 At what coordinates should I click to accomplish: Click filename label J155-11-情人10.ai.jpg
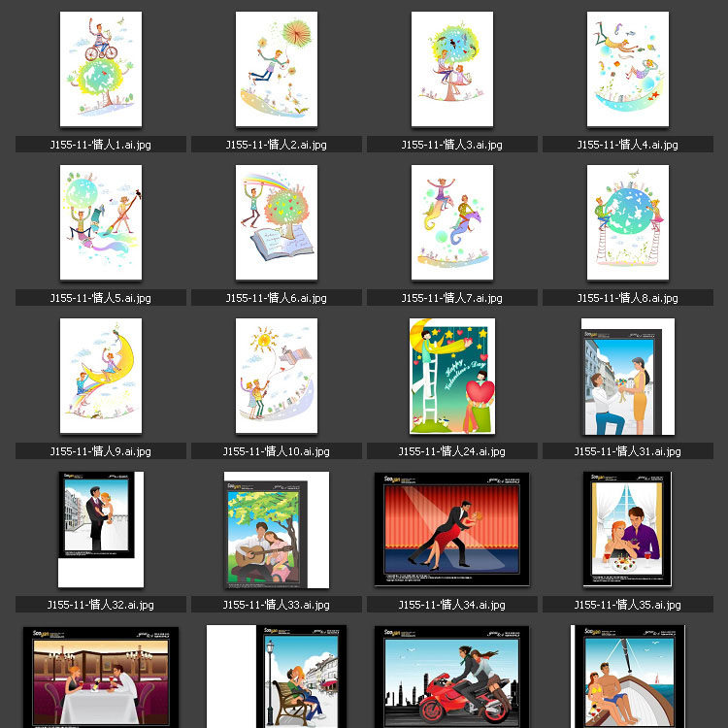pos(277,450)
